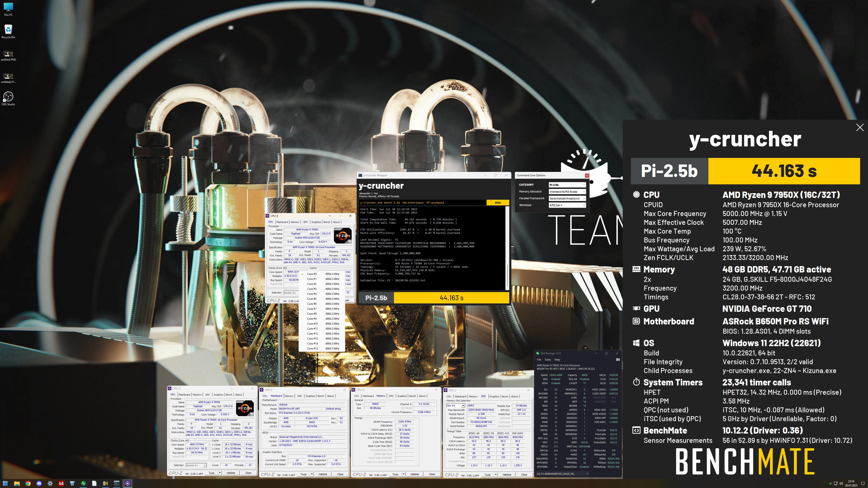Open the network tray icon
Image resolution: width=868 pixels, height=488 pixels.
click(x=836, y=484)
